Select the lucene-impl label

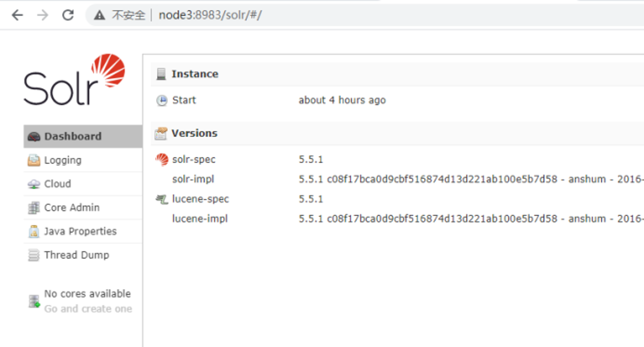pos(200,219)
